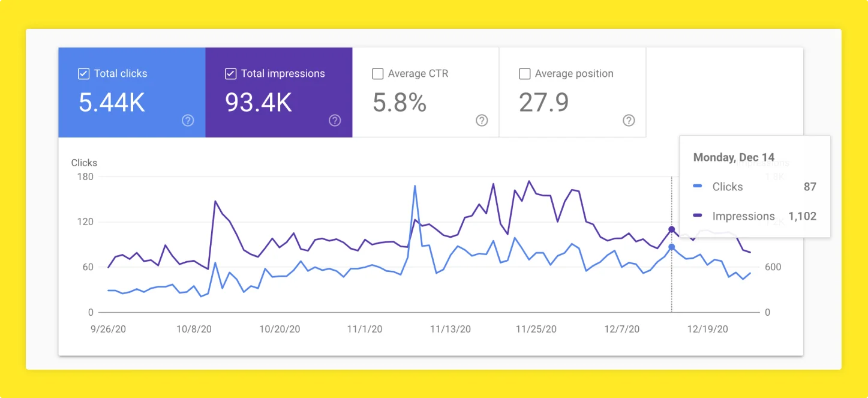The height and width of the screenshot is (398, 868).
Task: Open help icon on Total impressions card
Action: pos(335,120)
